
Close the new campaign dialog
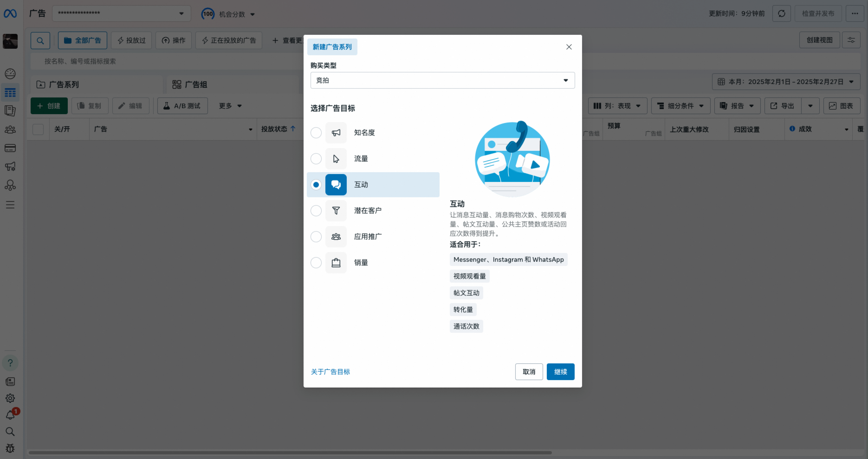tap(569, 47)
